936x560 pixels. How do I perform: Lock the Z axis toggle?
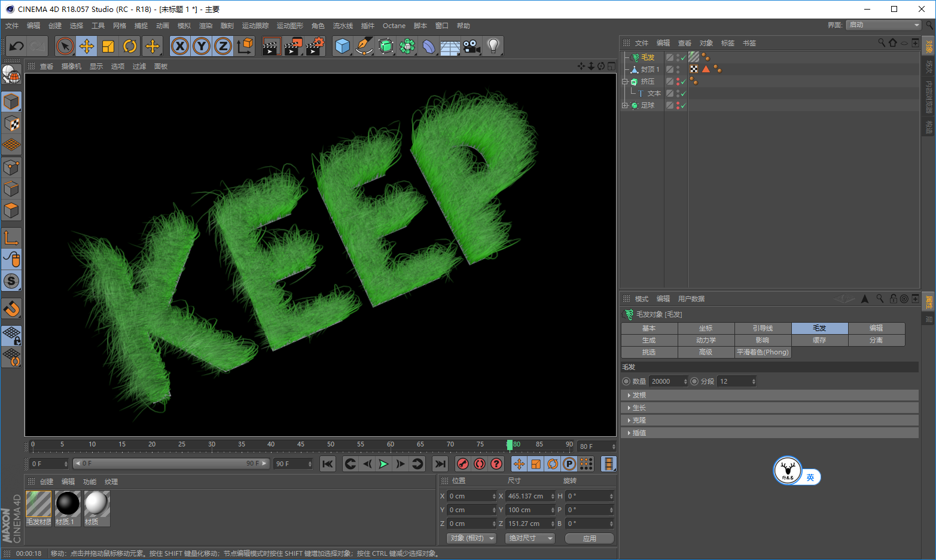pyautogui.click(x=223, y=46)
